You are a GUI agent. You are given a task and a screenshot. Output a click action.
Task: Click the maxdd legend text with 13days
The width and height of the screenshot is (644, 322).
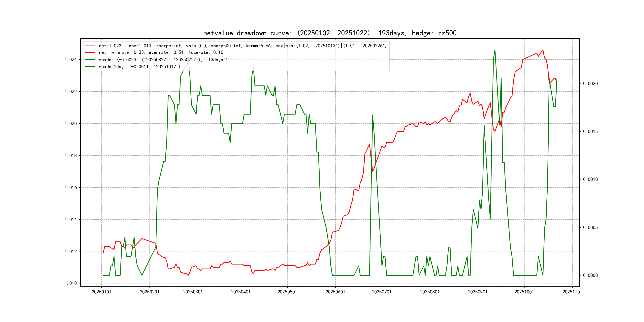coord(163,60)
